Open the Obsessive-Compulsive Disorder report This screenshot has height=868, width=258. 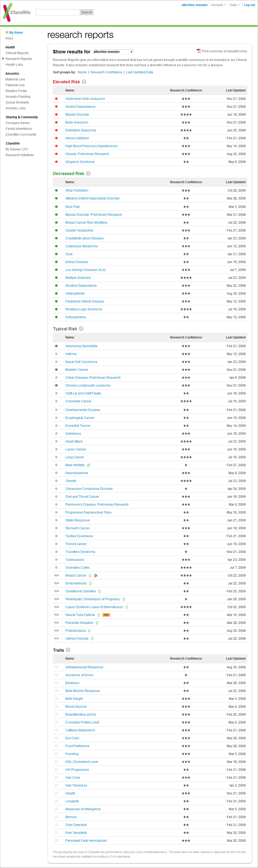click(x=89, y=489)
